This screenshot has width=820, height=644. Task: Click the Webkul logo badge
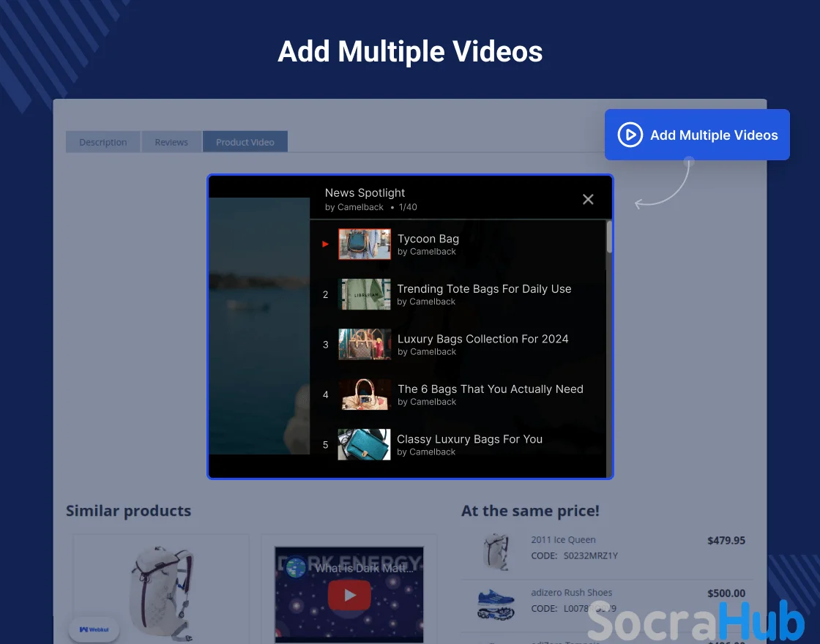94,629
